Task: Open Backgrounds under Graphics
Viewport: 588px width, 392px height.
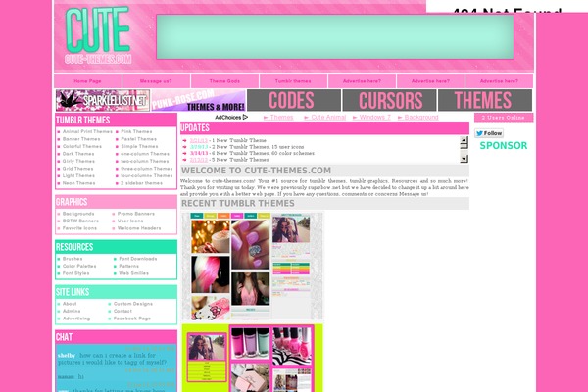Action: [78, 214]
